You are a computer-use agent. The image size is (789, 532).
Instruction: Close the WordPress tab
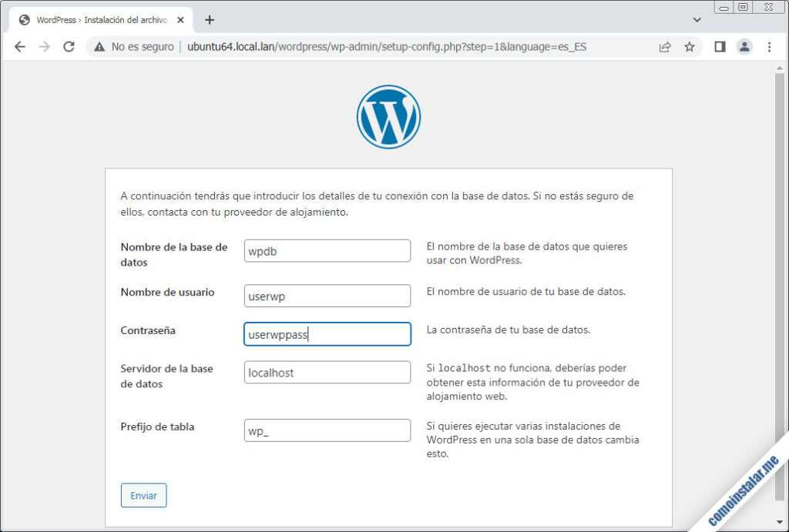tap(180, 20)
